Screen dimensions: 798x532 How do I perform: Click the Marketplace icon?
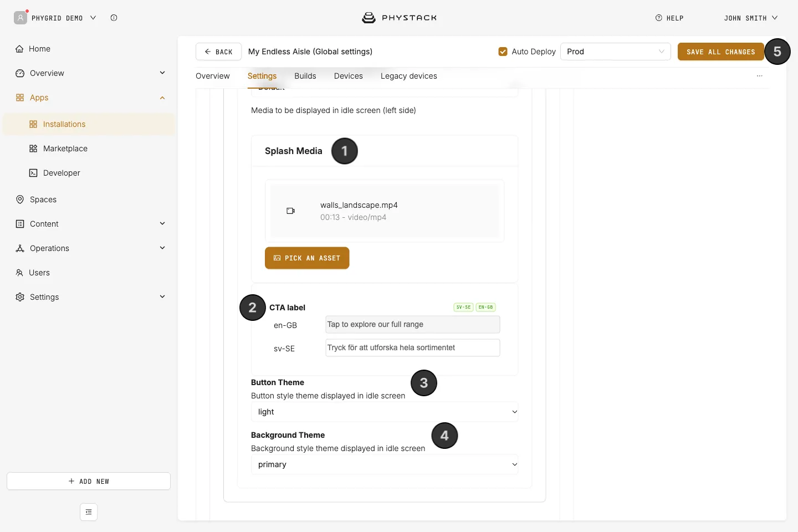click(x=33, y=149)
